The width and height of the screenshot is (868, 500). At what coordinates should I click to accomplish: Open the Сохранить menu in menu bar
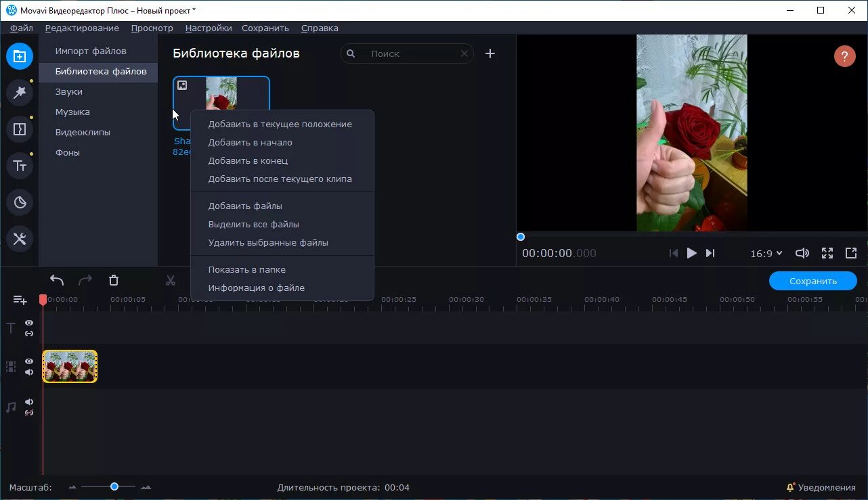pyautogui.click(x=265, y=28)
